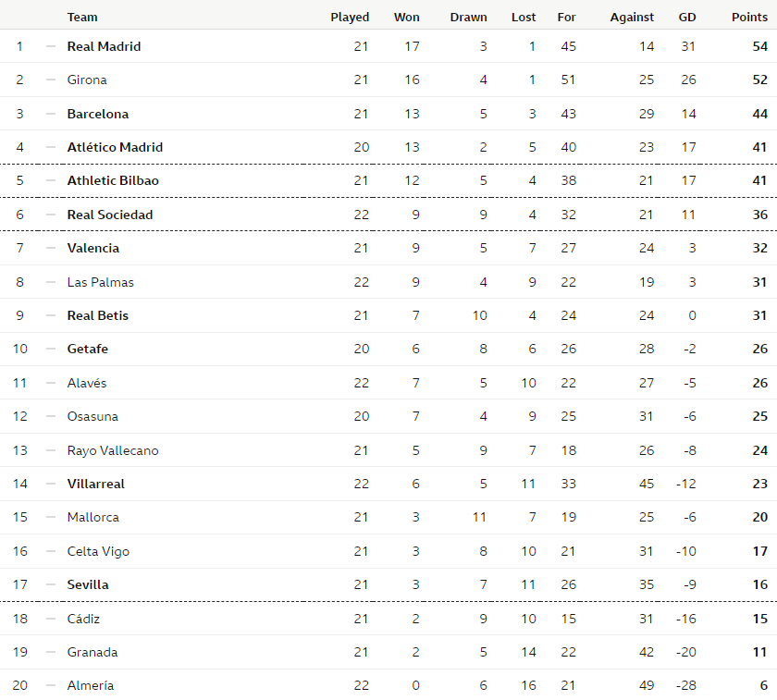
Task: Click the Team column header
Action: [x=82, y=17]
